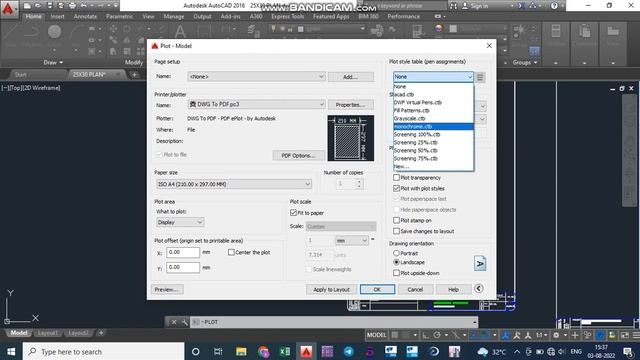Screen dimensions: 640x360
Task: Switch to Layout1 tab
Action: pyautogui.click(x=47, y=333)
